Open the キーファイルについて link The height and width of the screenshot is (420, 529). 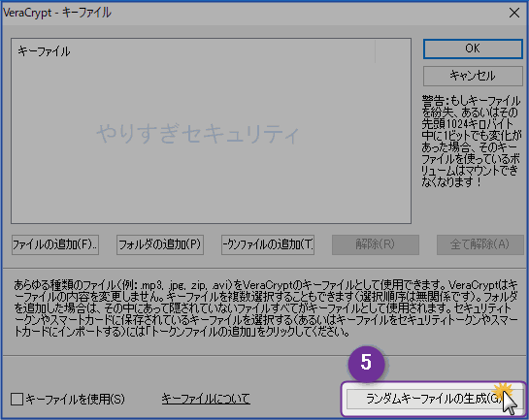[206, 399]
